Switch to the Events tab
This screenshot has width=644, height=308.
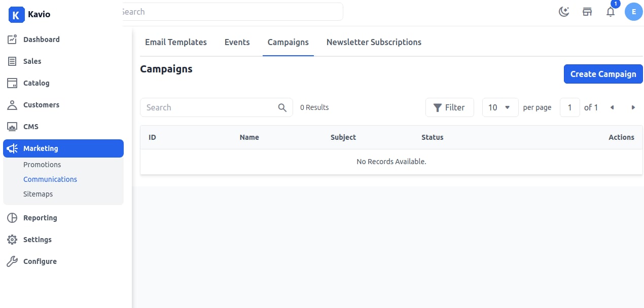click(237, 42)
